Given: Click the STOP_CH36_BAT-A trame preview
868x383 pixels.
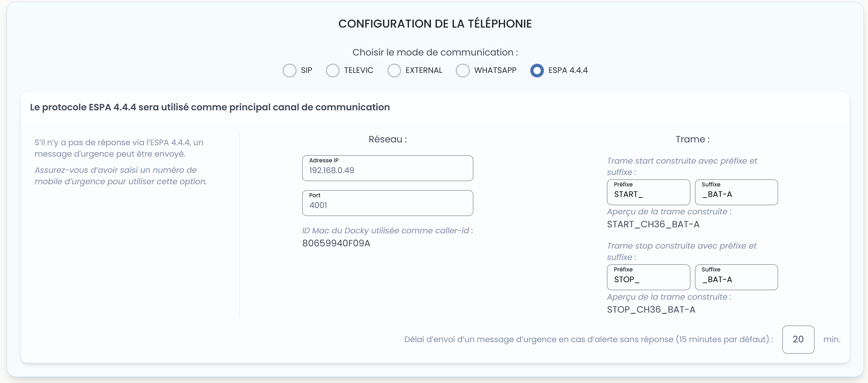Looking at the screenshot, I should [x=651, y=310].
